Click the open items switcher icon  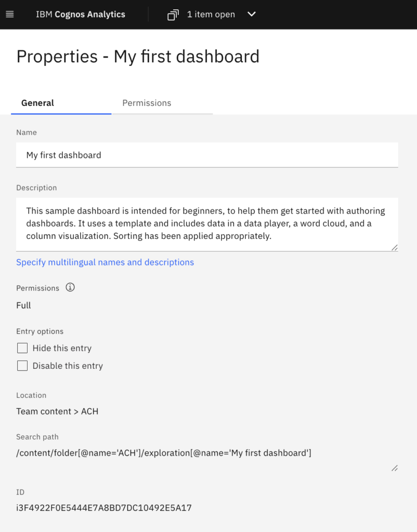173,15
